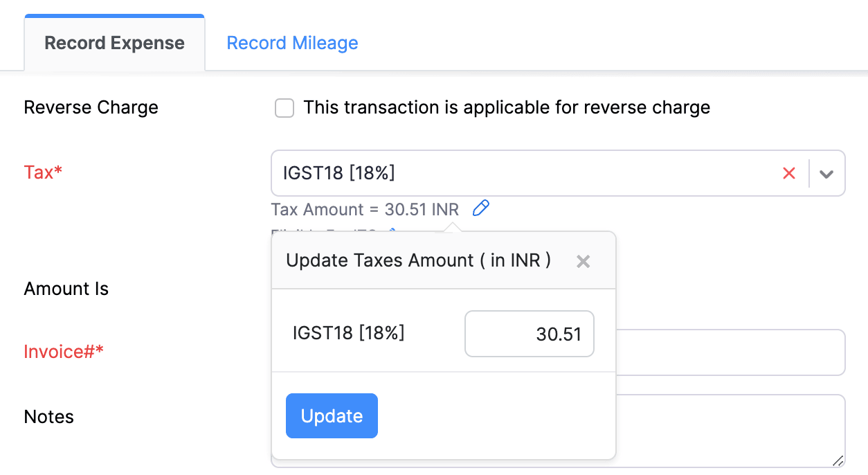
Task: Clear the selected IGST18 tax with red X
Action: click(789, 173)
